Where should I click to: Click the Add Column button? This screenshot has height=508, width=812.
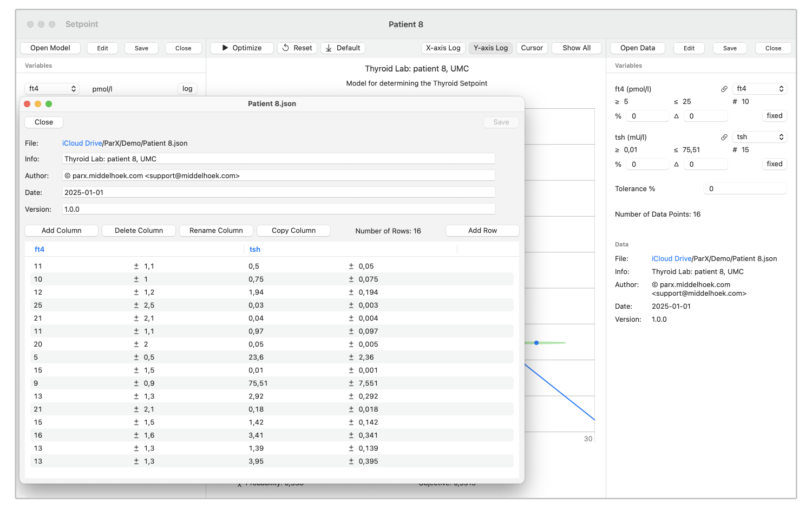click(x=61, y=231)
